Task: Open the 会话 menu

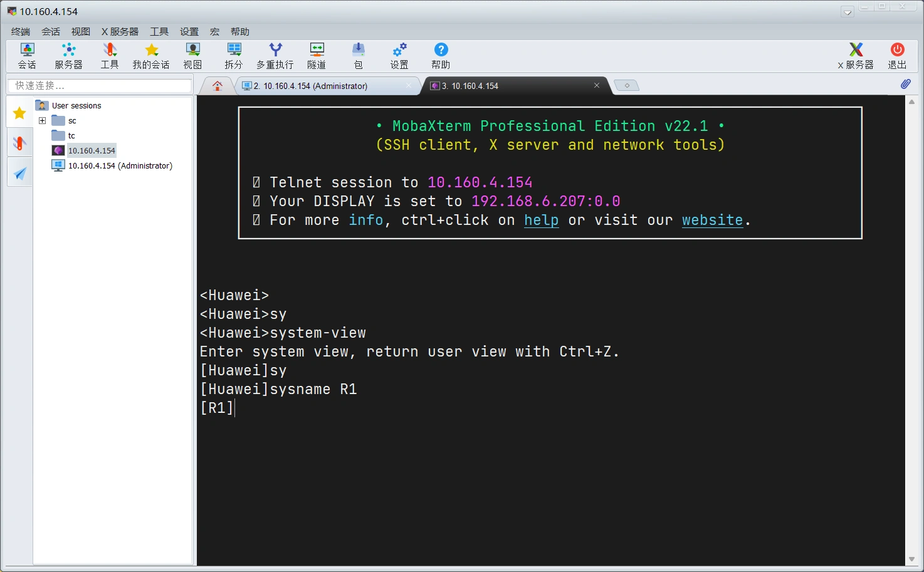Action: (x=51, y=31)
